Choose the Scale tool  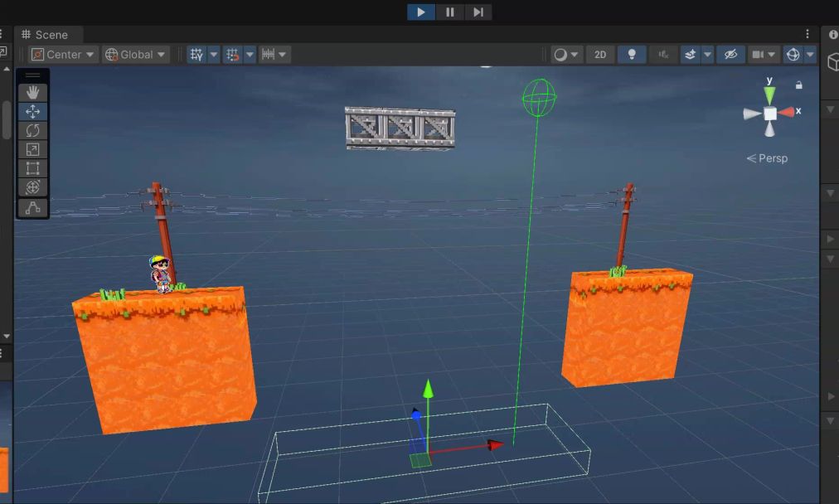click(33, 150)
